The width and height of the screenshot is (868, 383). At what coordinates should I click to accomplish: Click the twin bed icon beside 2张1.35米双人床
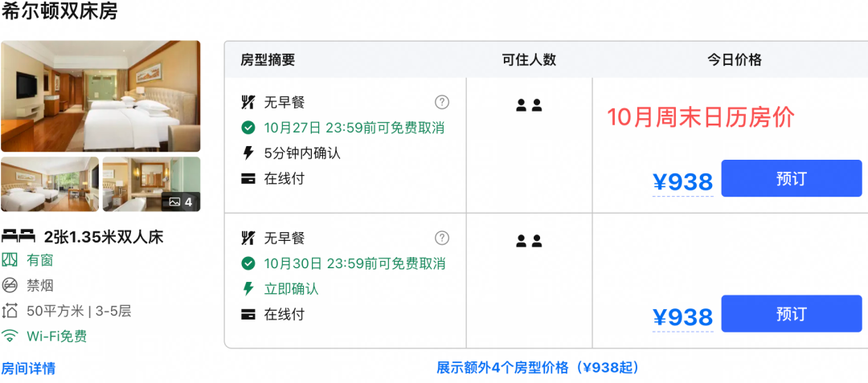18,237
